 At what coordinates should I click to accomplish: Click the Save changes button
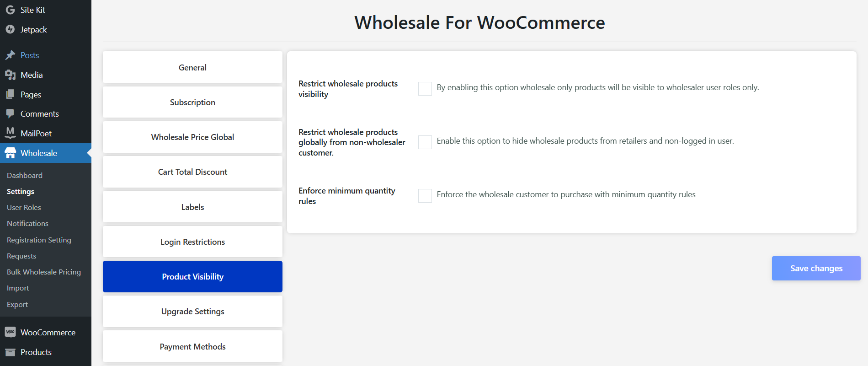point(816,268)
